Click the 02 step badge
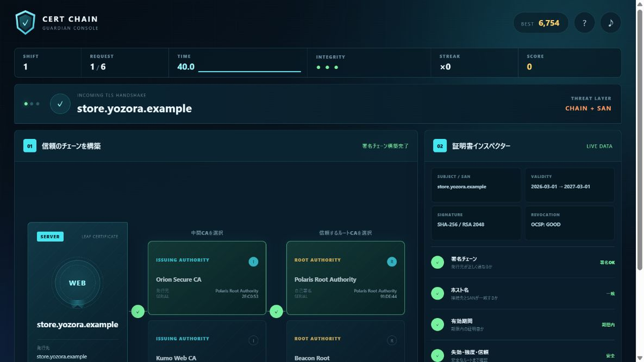This screenshot has height=362, width=644. [440, 146]
